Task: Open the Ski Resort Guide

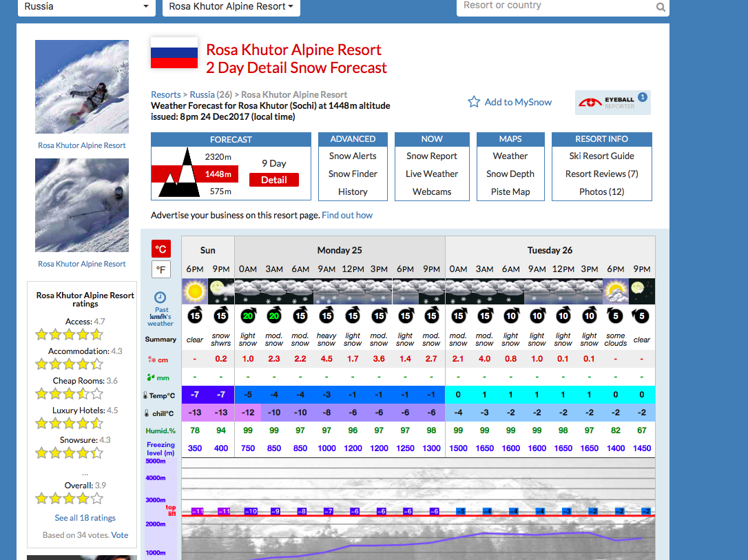Action: pos(601,156)
